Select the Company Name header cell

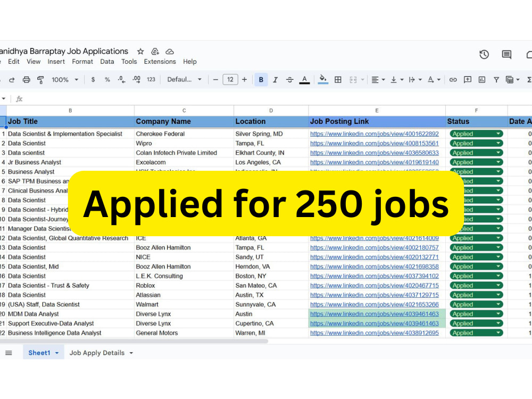(x=184, y=121)
